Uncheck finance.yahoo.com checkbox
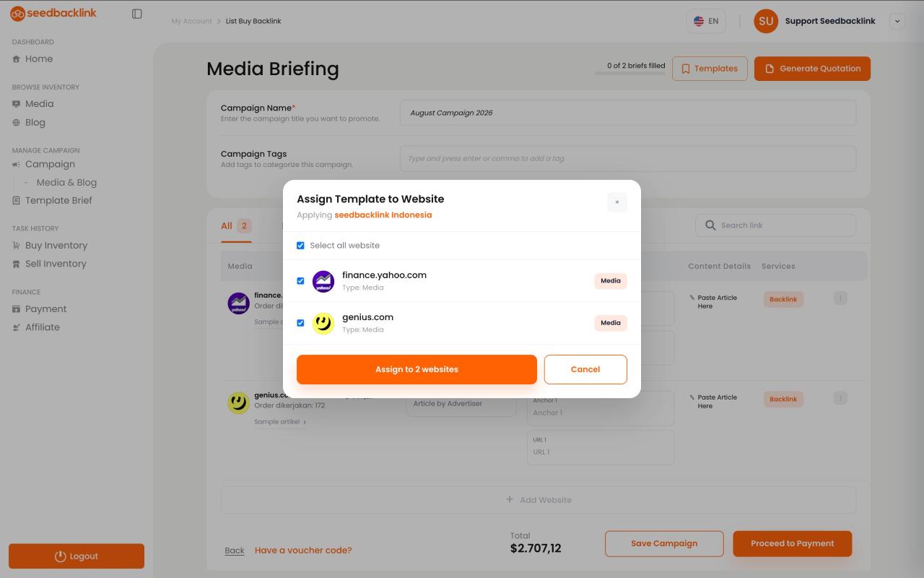Viewport: 924px width, 578px height. pyautogui.click(x=300, y=281)
